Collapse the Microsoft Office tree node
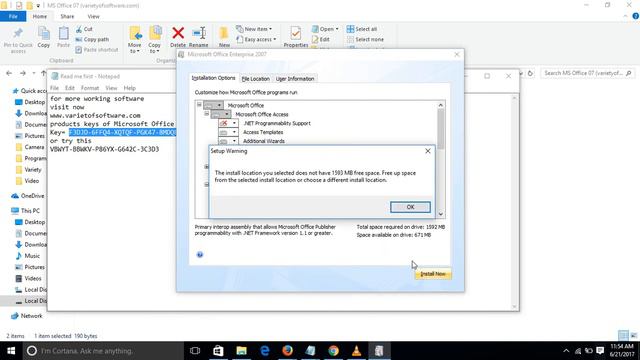The height and width of the screenshot is (360, 640). point(199,105)
